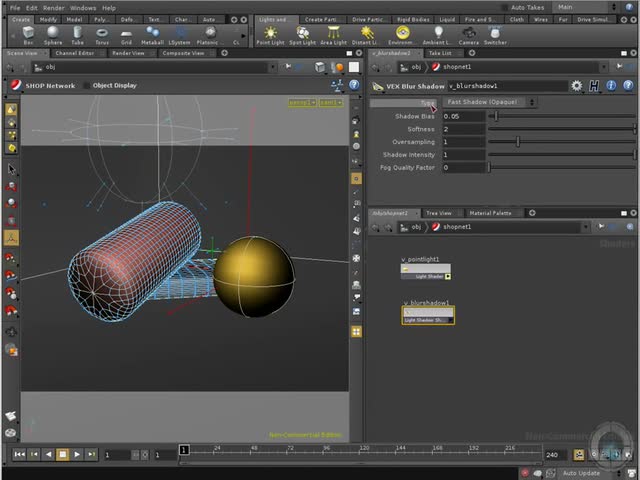This screenshot has width=640, height=480.
Task: Click the Torus shelf tool
Action: (102, 35)
